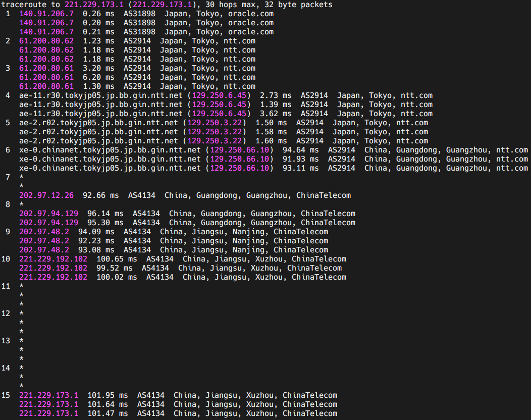Click the 1.23 ms latency value
Viewport: 531px width, 420px height.
click(x=98, y=41)
